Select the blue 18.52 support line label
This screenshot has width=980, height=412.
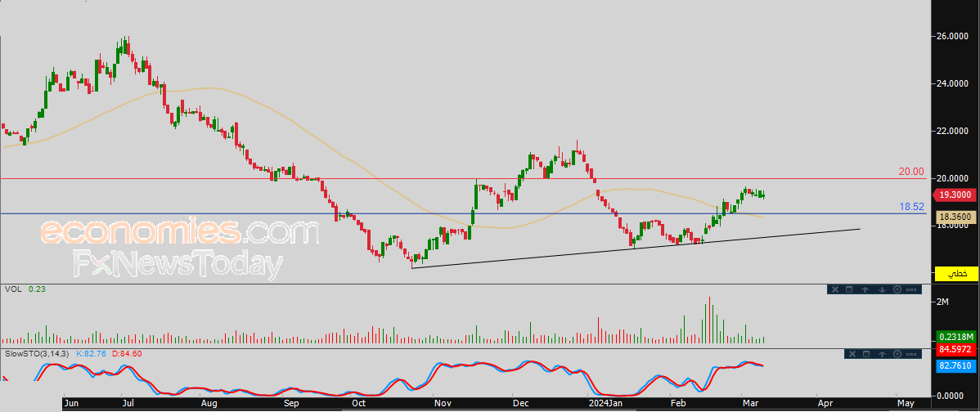click(912, 206)
